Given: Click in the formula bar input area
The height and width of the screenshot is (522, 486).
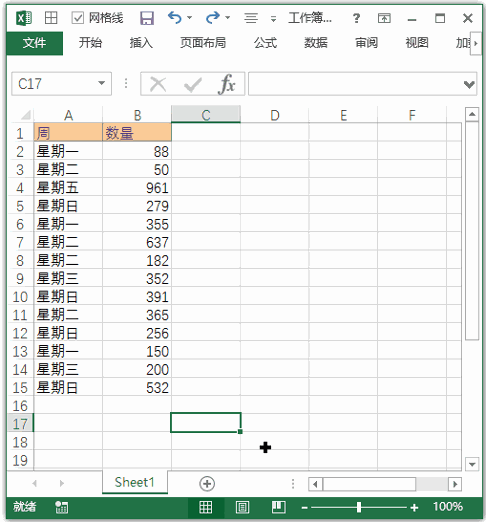Looking at the screenshot, I should 355,84.
